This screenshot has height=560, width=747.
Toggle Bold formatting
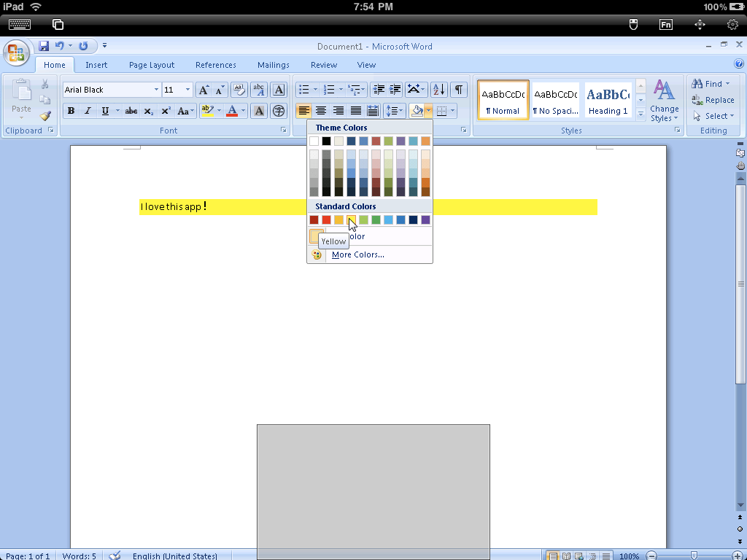71,111
